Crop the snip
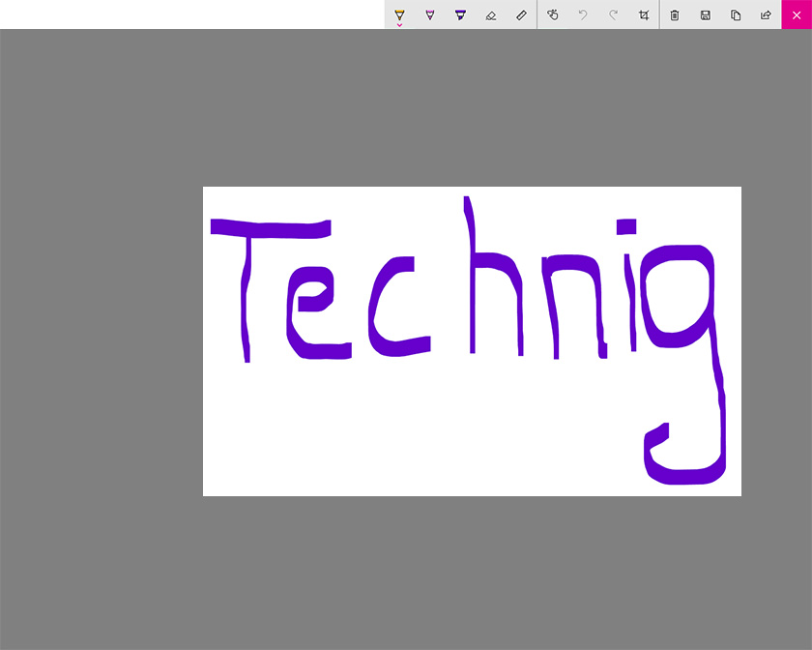Image resolution: width=812 pixels, height=650 pixels. [643, 15]
